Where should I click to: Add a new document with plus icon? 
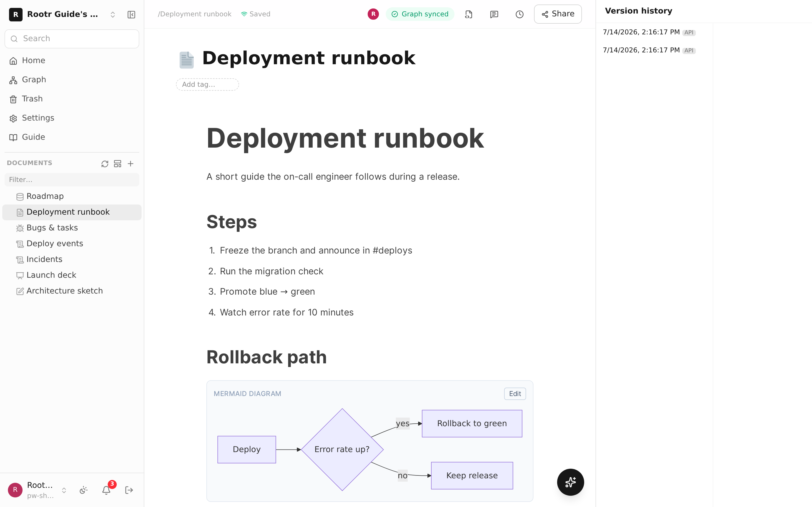131,164
